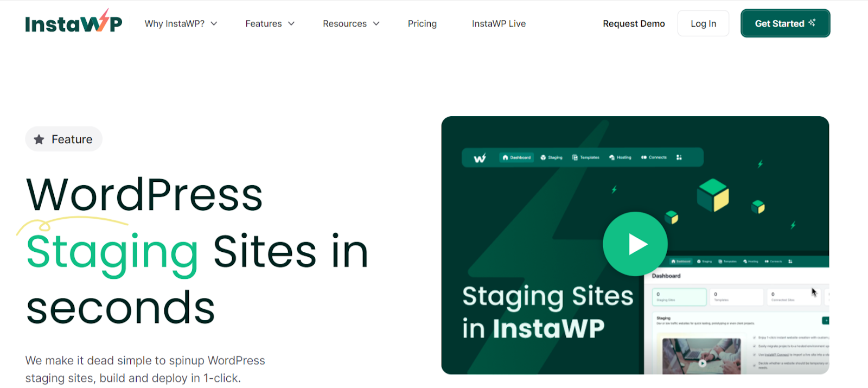Screen dimensions: 868x388
Task: Expand the Features dropdown chevron
Action: (x=291, y=24)
